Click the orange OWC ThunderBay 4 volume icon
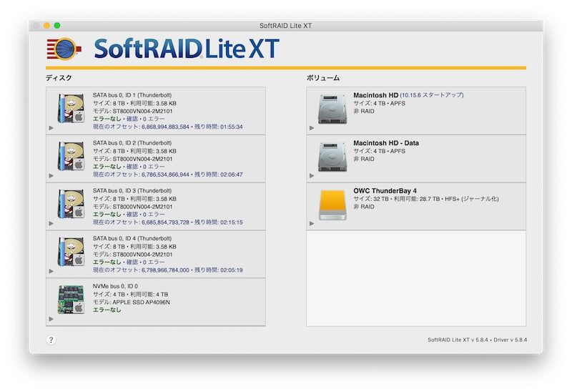 point(332,205)
